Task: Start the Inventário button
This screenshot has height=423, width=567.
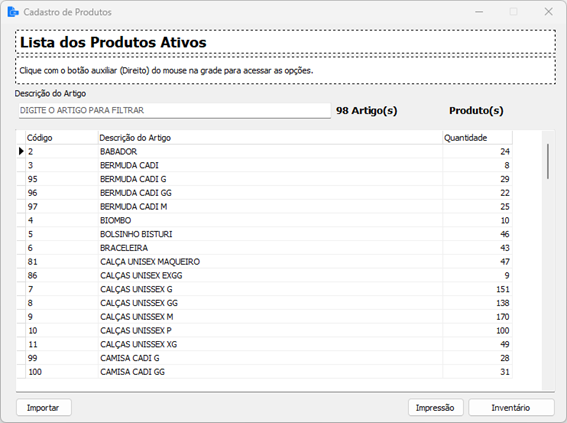Action: tap(511, 407)
